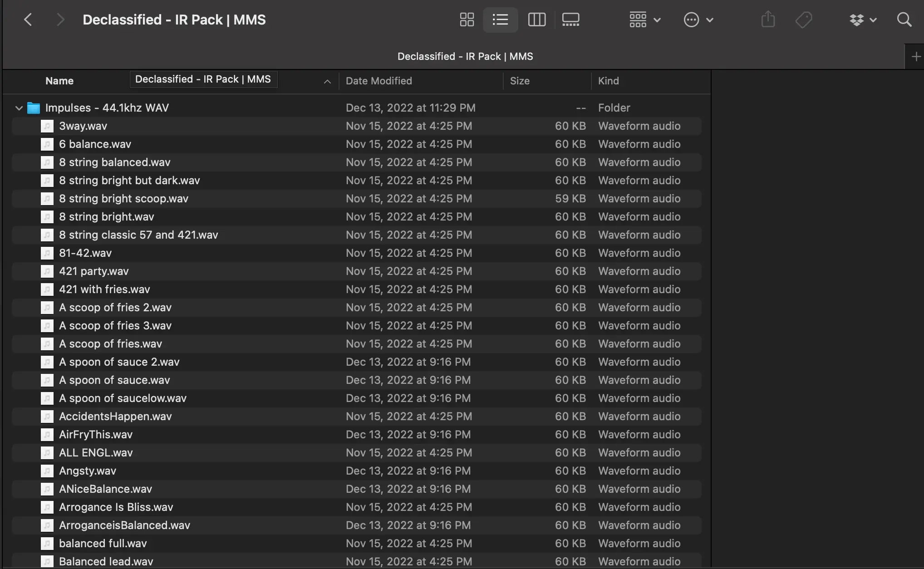Switch to list view

tap(500, 20)
